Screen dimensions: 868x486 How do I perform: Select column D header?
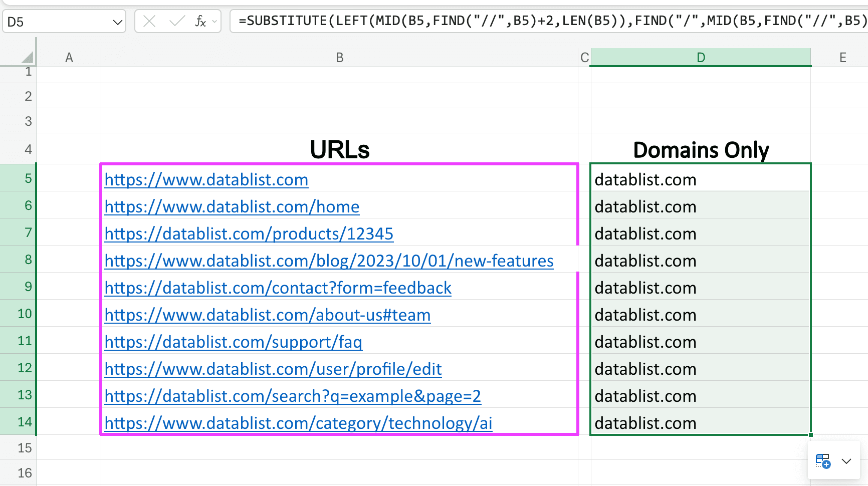[700, 57]
